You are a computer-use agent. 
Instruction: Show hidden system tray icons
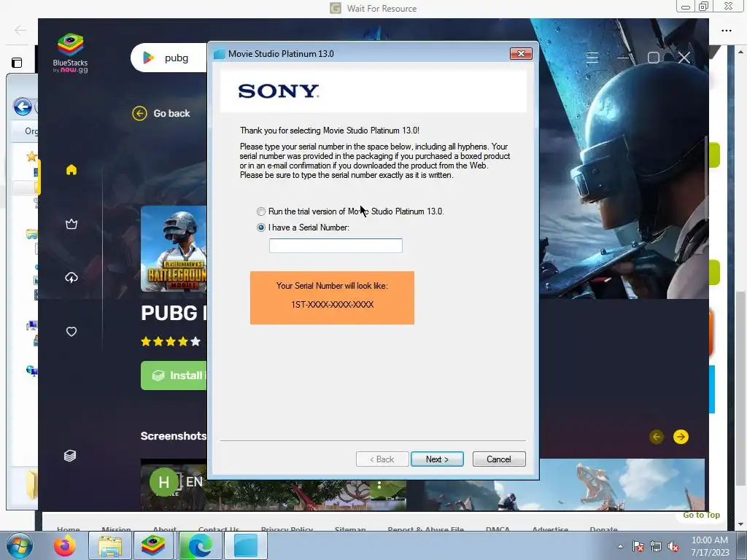[620, 546]
